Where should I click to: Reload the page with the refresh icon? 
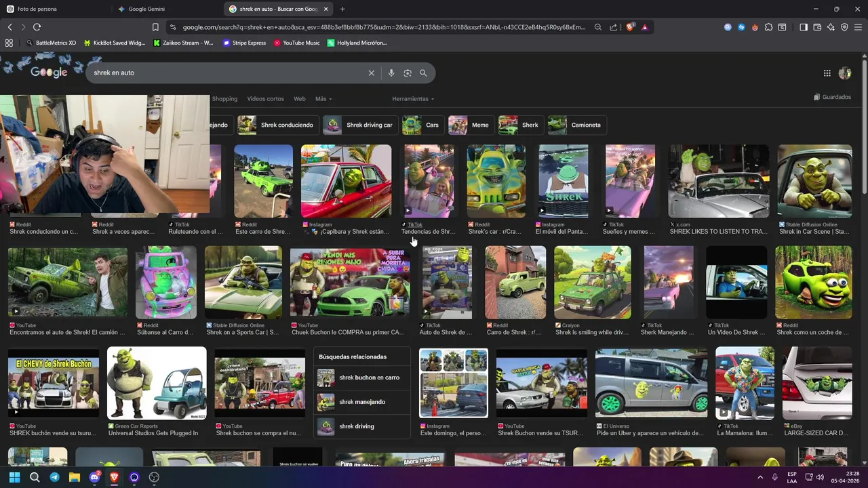pyautogui.click(x=37, y=27)
